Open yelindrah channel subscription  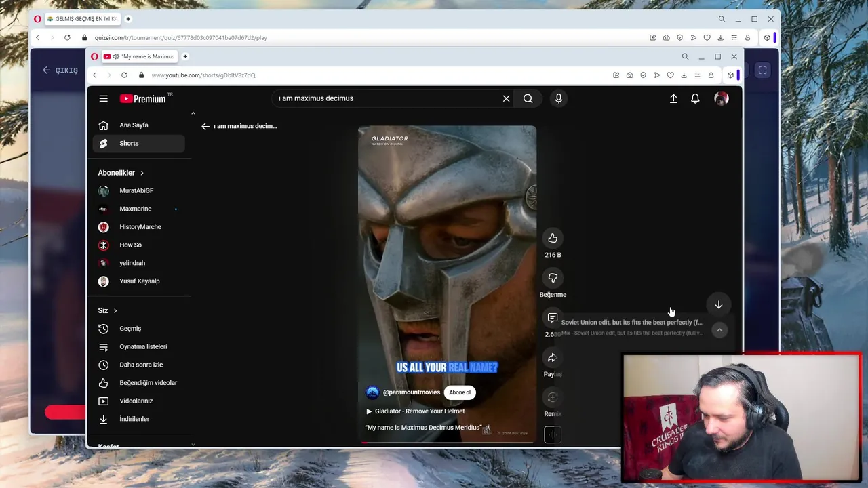[138, 263]
